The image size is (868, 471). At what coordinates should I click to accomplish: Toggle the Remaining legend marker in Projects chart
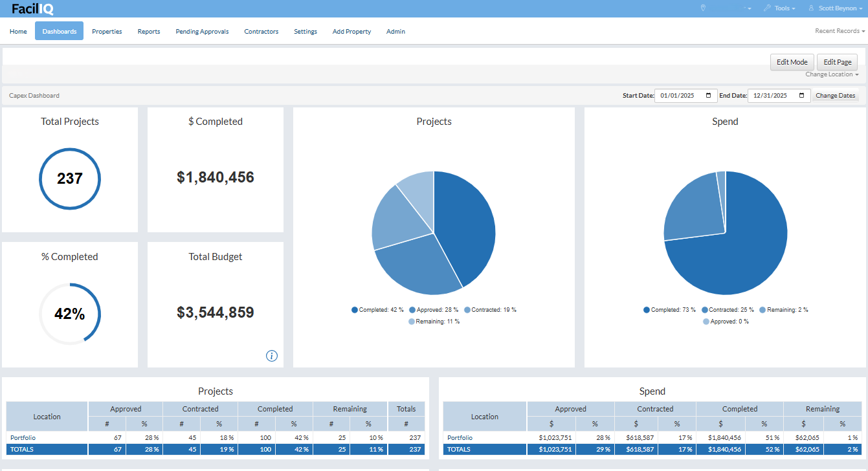tap(411, 322)
